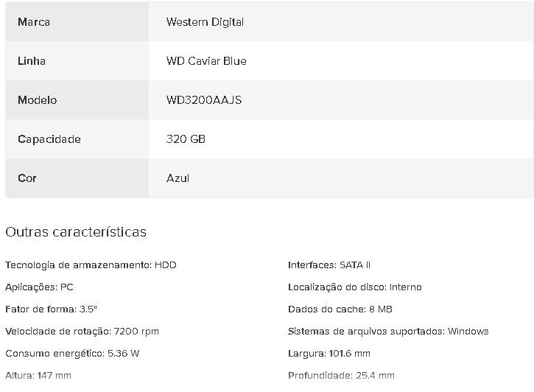Click the Aplicações: PC entry
The width and height of the screenshot is (534, 392).
click(39, 287)
